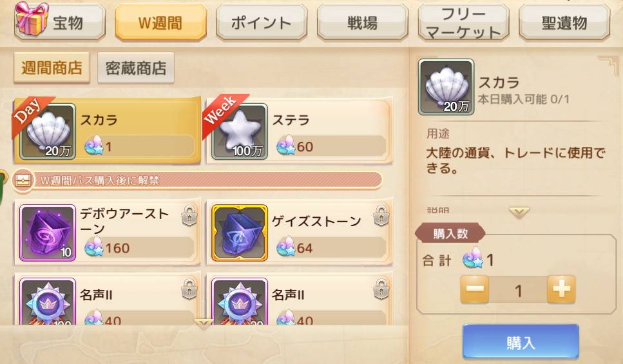Screen dimensions: 623x364
Task: Select the ステラ star item icon
Action: 240,131
